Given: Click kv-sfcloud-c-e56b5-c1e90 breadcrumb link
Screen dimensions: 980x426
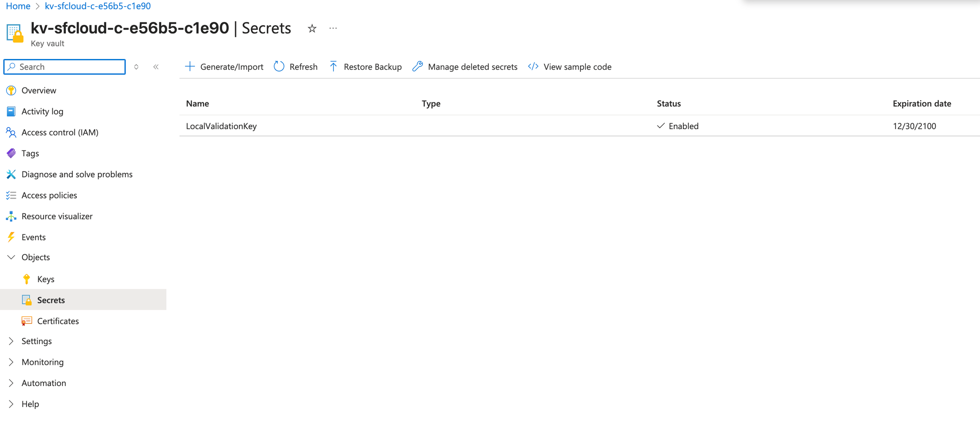Looking at the screenshot, I should 98,6.
